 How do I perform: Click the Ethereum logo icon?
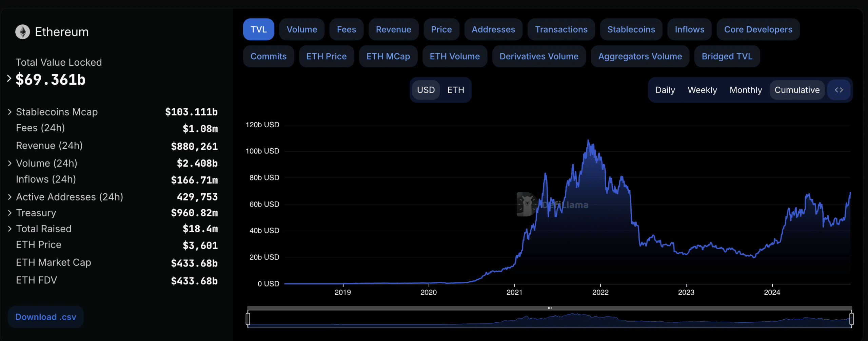click(x=23, y=32)
